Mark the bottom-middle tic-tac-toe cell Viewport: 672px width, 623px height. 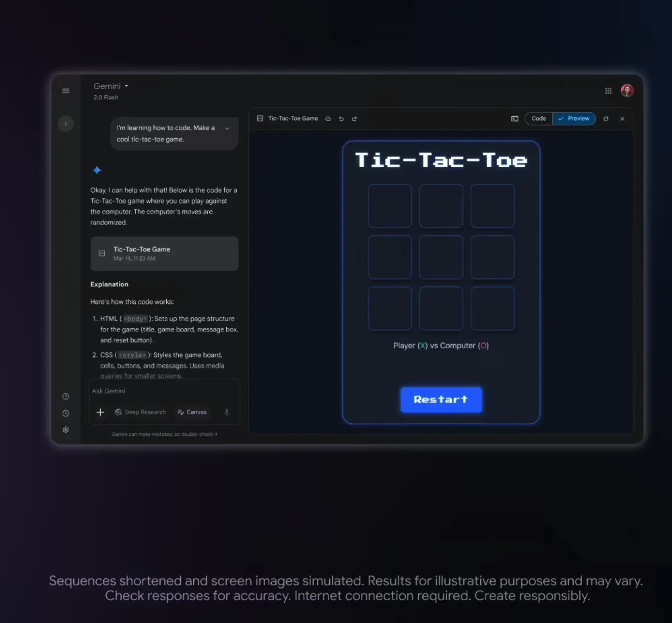[441, 309]
